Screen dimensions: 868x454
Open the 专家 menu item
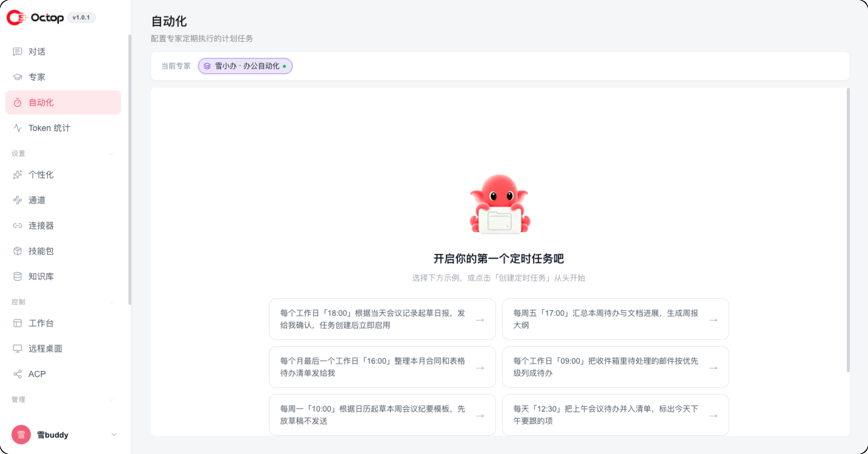pos(63,77)
